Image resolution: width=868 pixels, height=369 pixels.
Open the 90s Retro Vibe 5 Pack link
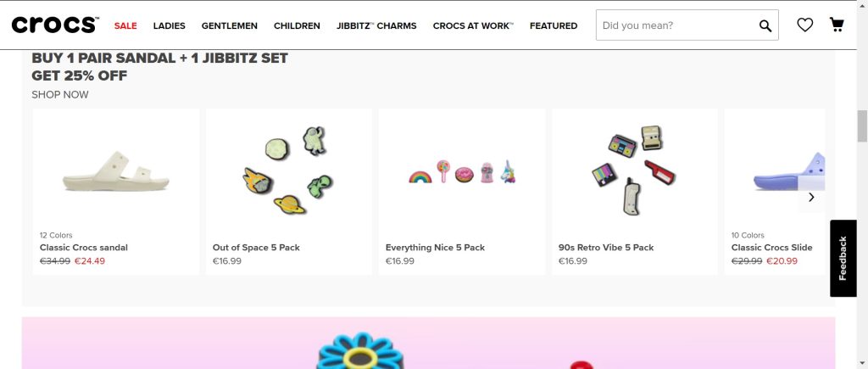606,248
